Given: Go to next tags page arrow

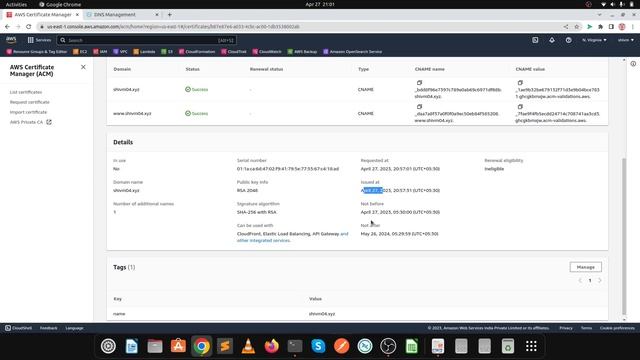Looking at the screenshot, I should [x=600, y=280].
